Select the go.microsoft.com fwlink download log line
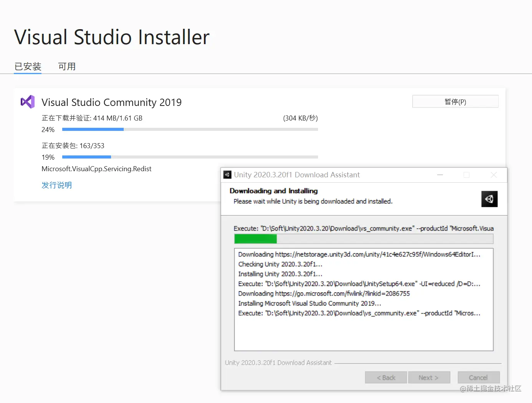 click(x=324, y=294)
